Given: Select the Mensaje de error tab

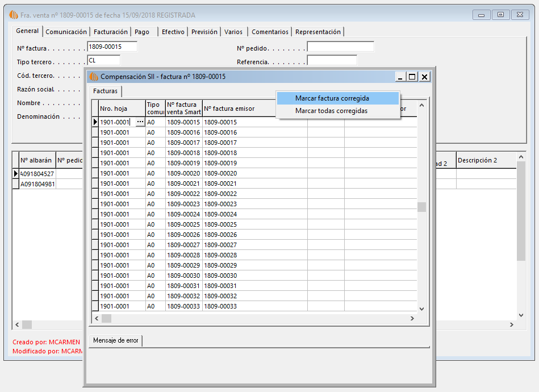Looking at the screenshot, I should [x=116, y=340].
